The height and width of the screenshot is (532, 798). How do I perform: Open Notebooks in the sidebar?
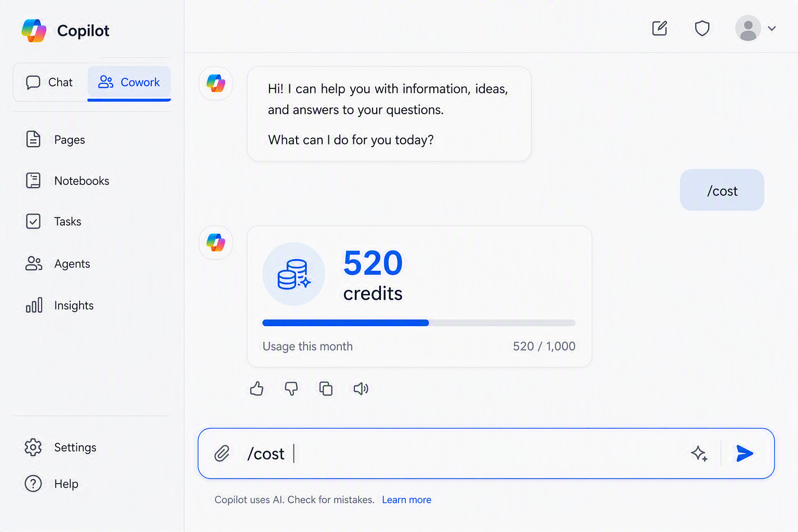click(x=68, y=181)
